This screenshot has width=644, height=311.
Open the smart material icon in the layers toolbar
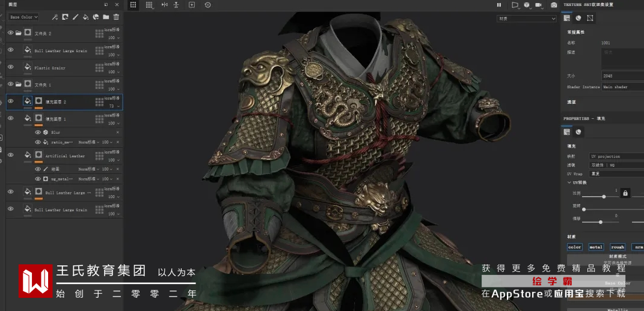pos(96,17)
